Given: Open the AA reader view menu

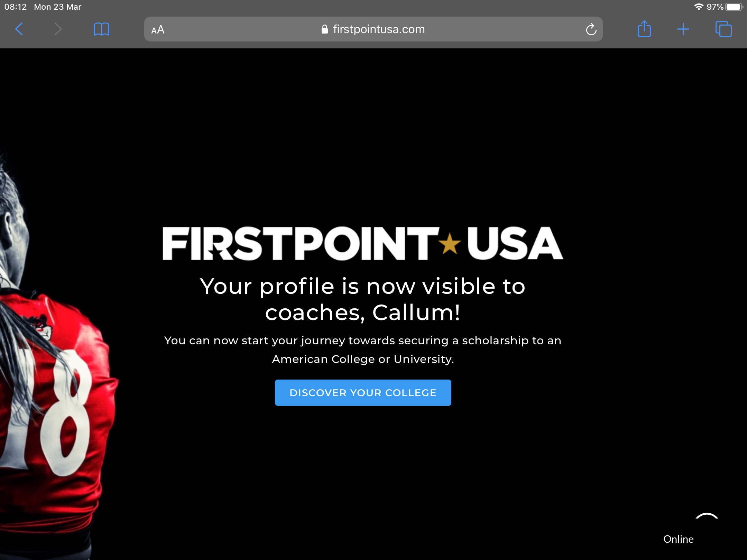Looking at the screenshot, I should pyautogui.click(x=158, y=30).
